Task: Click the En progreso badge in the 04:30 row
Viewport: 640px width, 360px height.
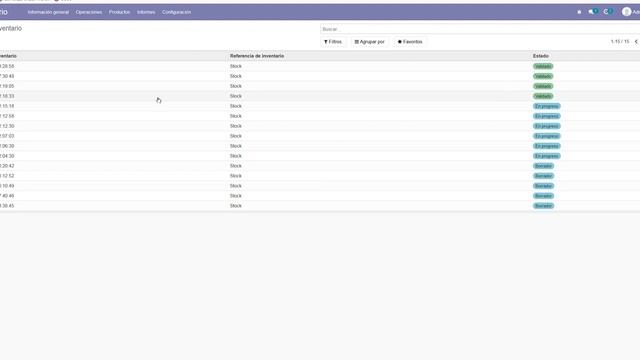Action: click(547, 156)
